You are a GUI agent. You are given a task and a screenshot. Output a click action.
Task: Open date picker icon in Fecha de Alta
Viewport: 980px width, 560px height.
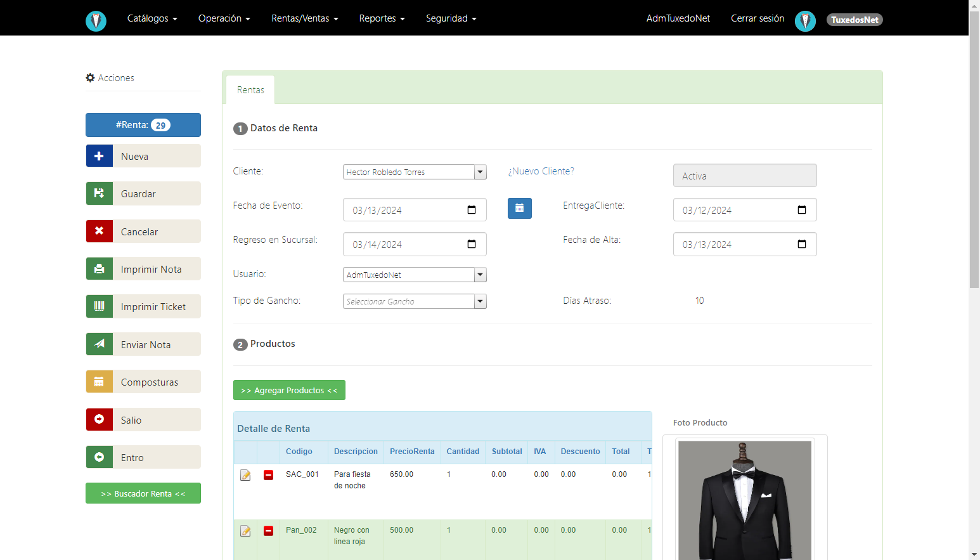click(x=802, y=244)
